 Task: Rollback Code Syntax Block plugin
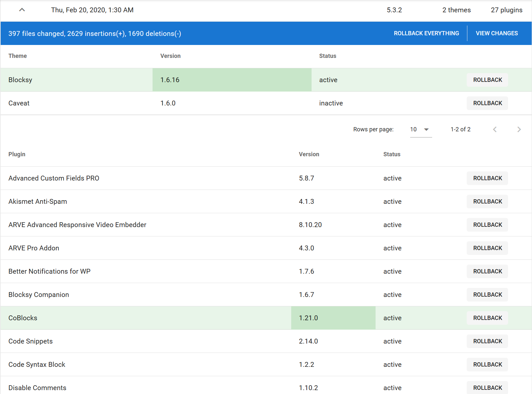coord(487,365)
